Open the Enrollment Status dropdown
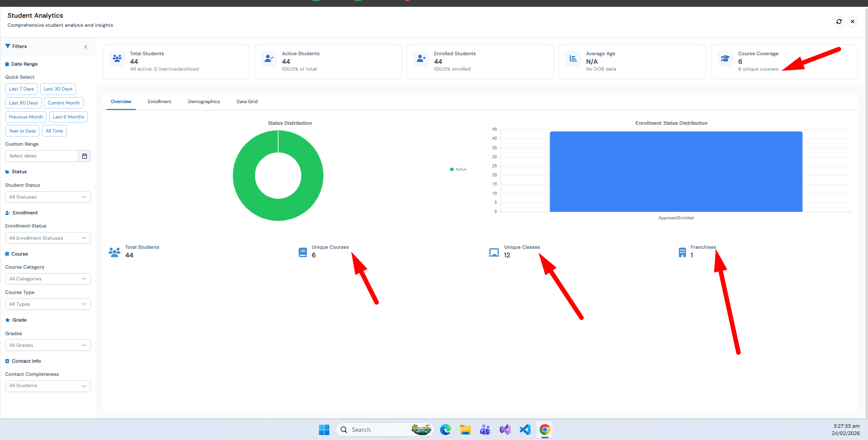Image resolution: width=868 pixels, height=440 pixels. click(x=48, y=238)
